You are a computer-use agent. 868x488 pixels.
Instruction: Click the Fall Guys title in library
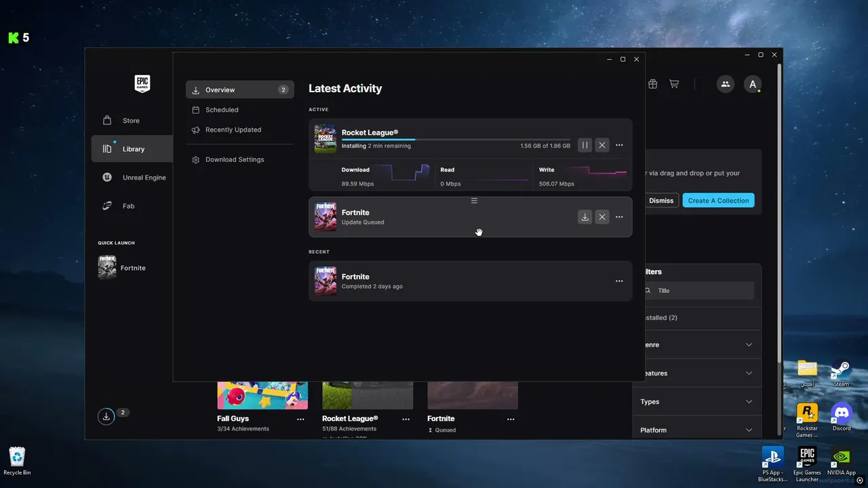pyautogui.click(x=233, y=419)
